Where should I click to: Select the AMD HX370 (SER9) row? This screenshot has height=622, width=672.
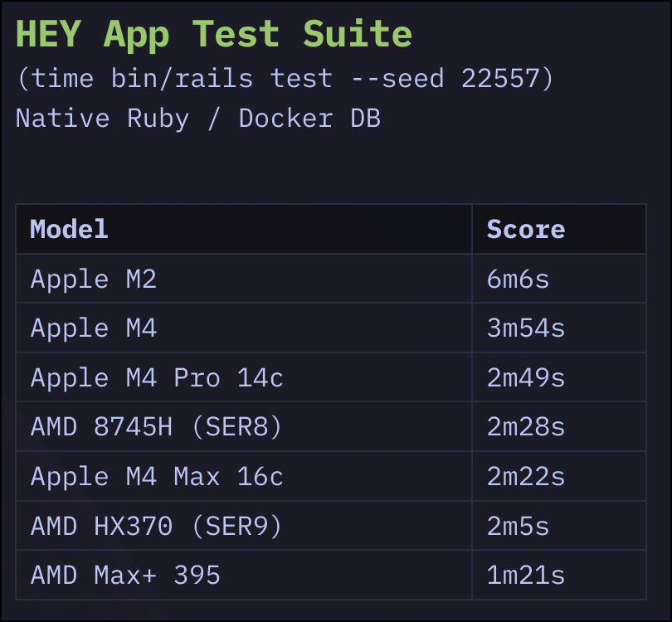[331, 526]
